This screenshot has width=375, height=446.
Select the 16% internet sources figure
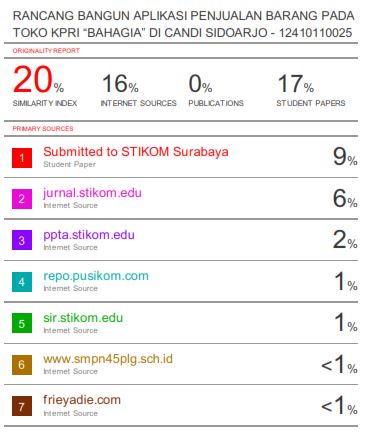[120, 83]
